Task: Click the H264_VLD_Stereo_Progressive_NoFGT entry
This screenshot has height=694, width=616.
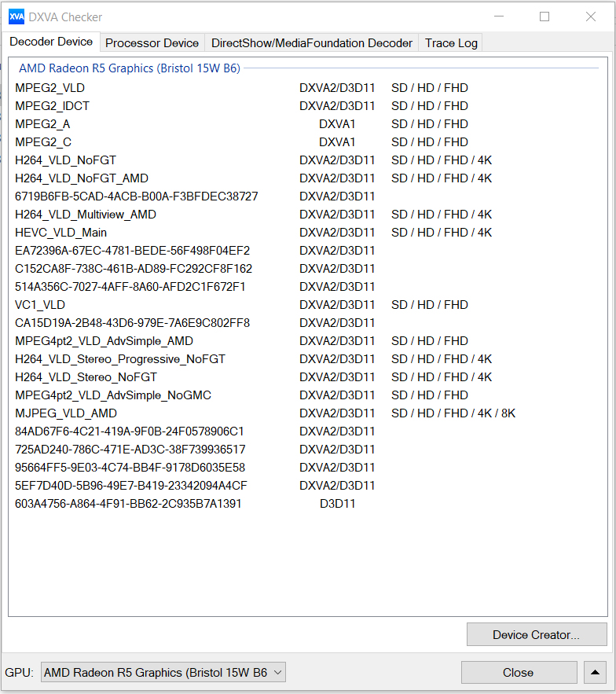Action: [x=120, y=359]
